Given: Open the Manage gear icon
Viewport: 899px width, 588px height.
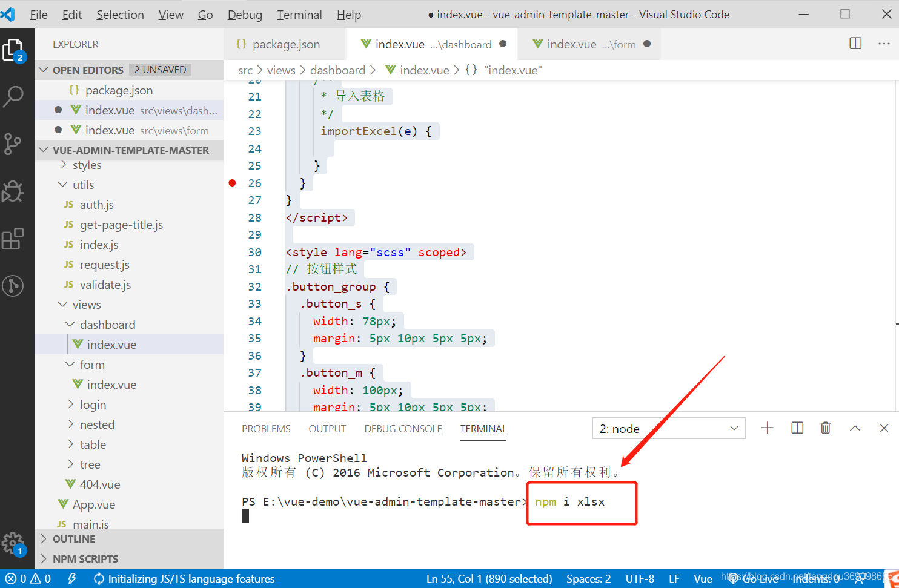Looking at the screenshot, I should click(x=13, y=543).
